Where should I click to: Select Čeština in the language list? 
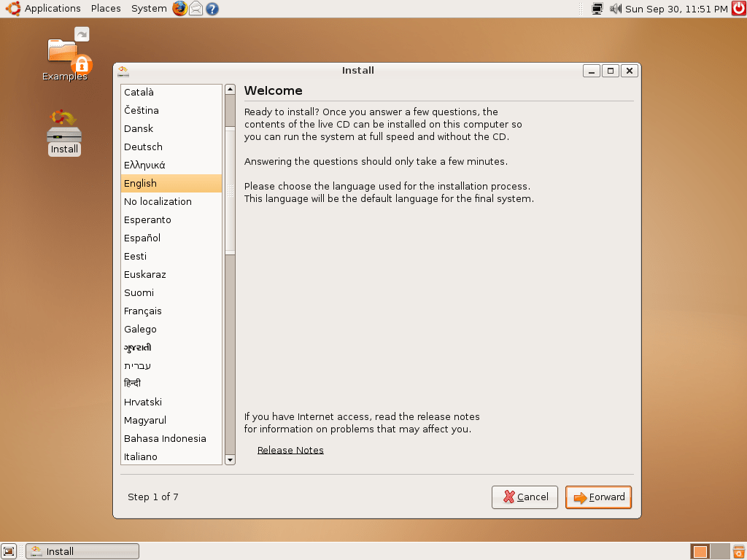[171, 111]
